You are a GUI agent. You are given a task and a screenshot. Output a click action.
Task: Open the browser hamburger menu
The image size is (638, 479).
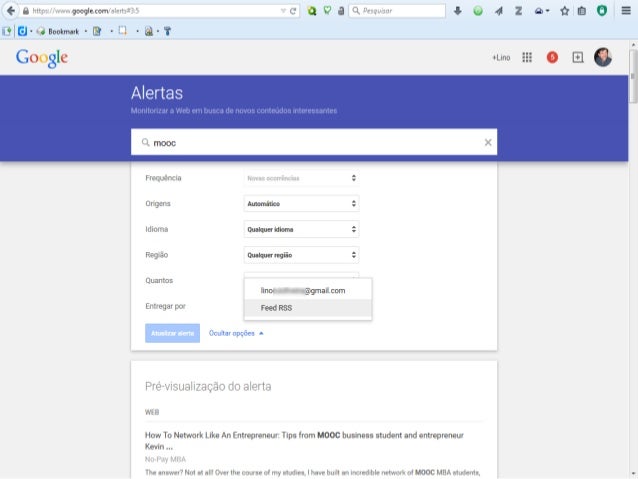coord(626,11)
